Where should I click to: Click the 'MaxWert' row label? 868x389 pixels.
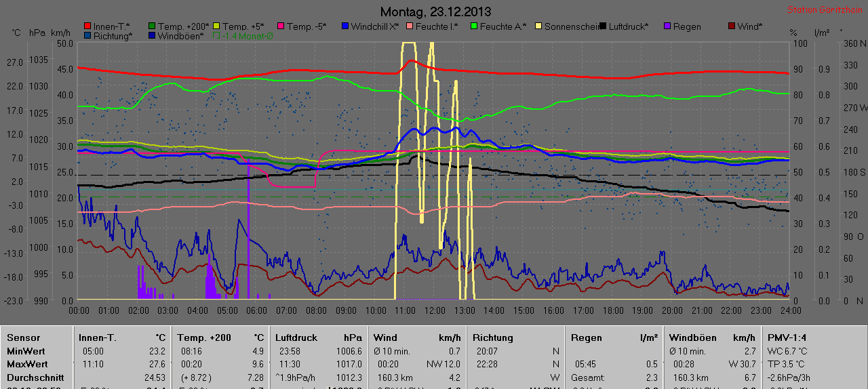tap(27, 364)
